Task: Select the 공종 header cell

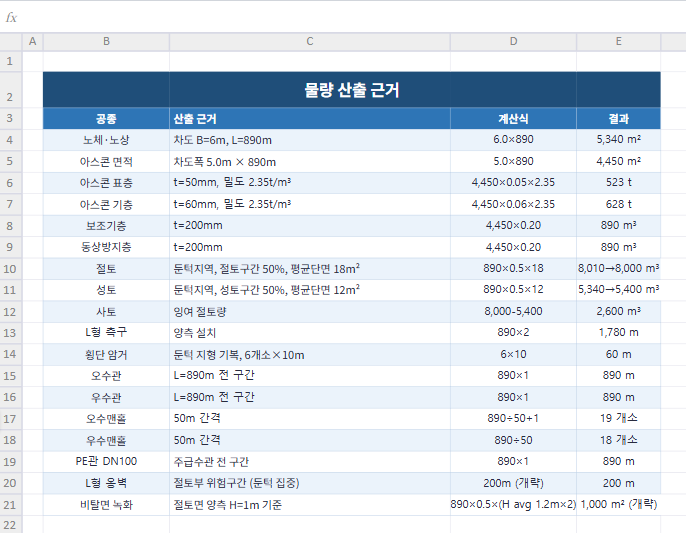Action: (106, 118)
